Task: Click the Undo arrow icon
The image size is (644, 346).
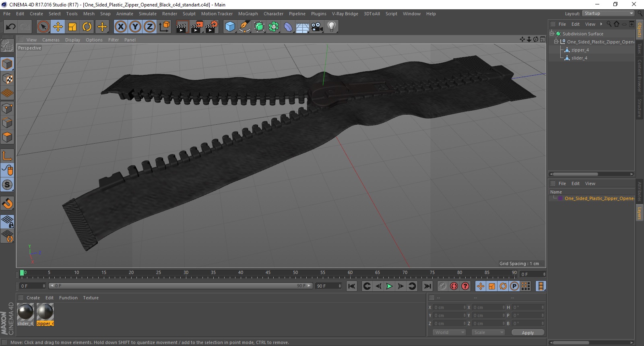Action: click(11, 27)
